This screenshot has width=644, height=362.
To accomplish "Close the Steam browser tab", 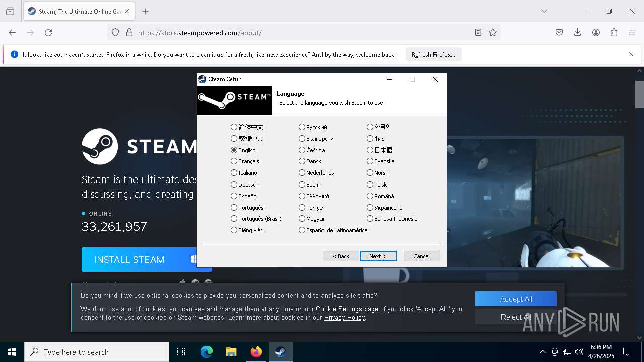I will (x=127, y=11).
